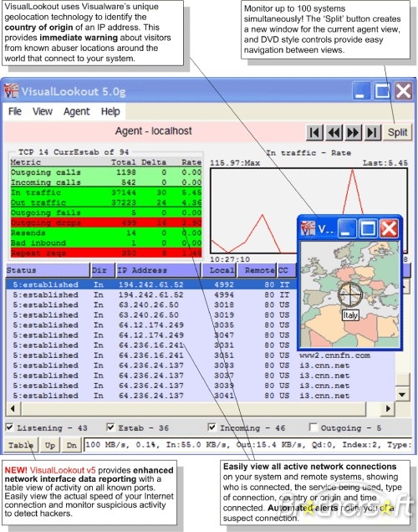Select row with local port 4994
418x532 pixels.
pos(151,294)
